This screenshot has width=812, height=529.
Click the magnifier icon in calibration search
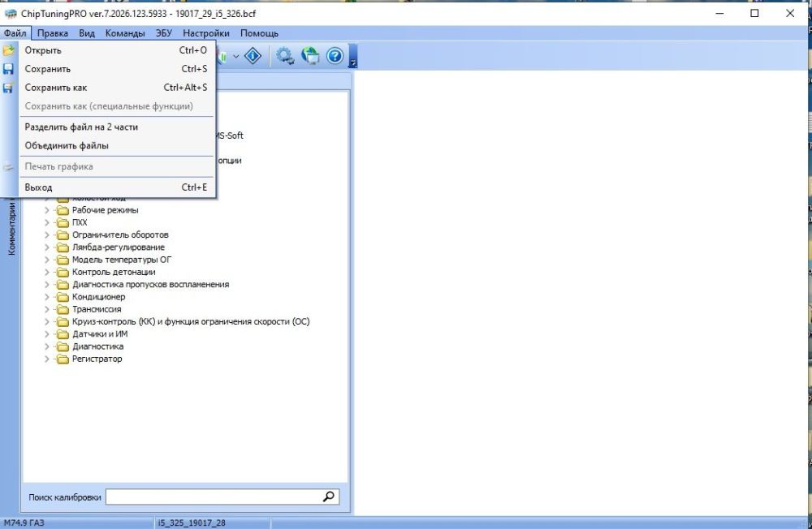(328, 497)
